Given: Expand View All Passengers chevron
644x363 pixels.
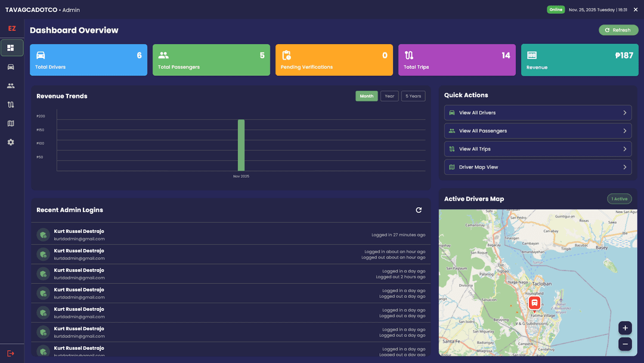Looking at the screenshot, I should pyautogui.click(x=625, y=131).
